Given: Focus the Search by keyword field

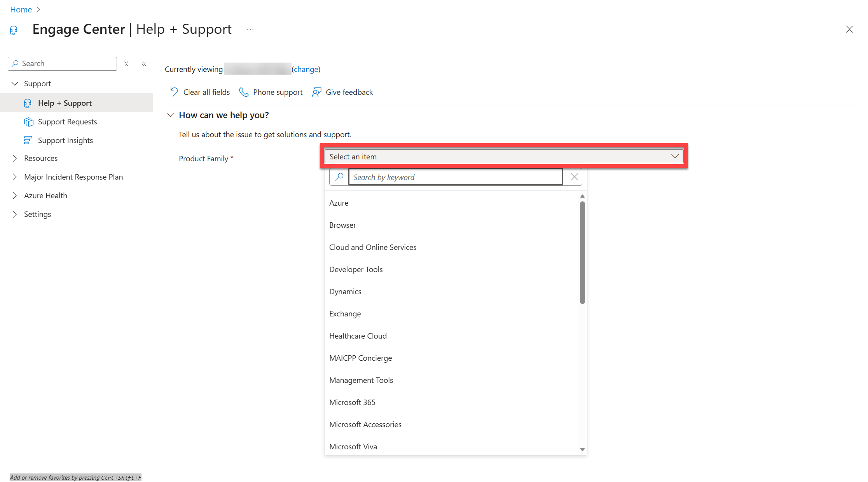Looking at the screenshot, I should [x=456, y=177].
